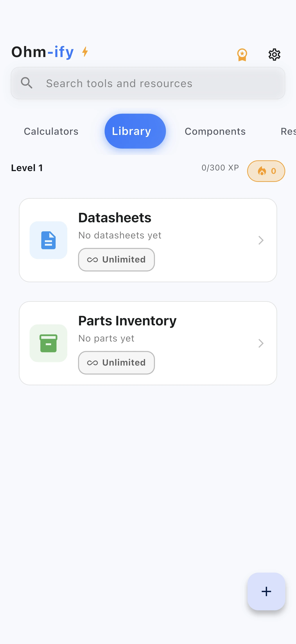Switch to the Calculators tab

(x=51, y=131)
